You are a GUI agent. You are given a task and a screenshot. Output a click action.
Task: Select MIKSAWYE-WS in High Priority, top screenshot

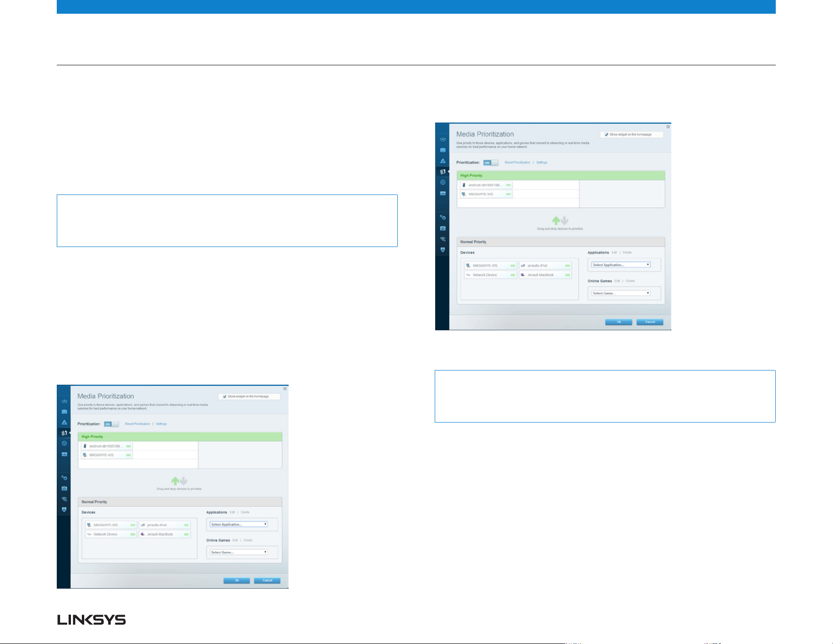[486, 194]
